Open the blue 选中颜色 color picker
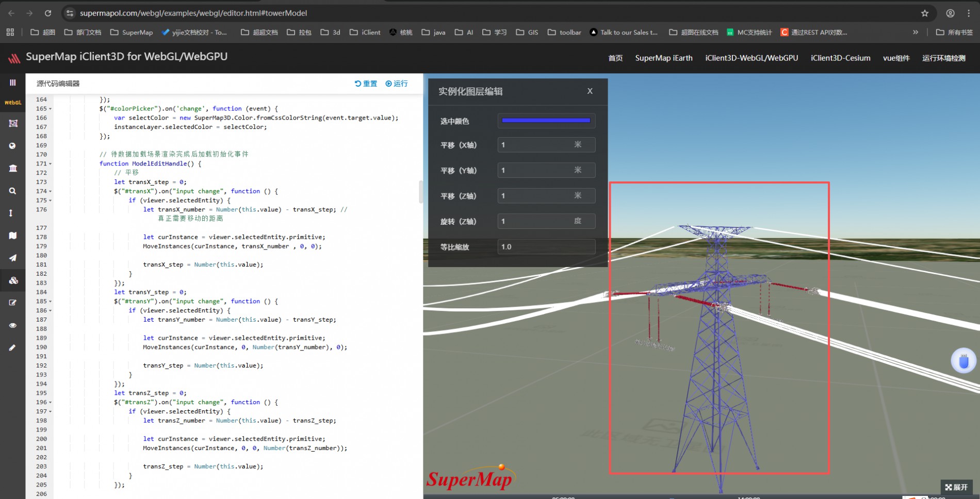The width and height of the screenshot is (980, 499). 546,121
